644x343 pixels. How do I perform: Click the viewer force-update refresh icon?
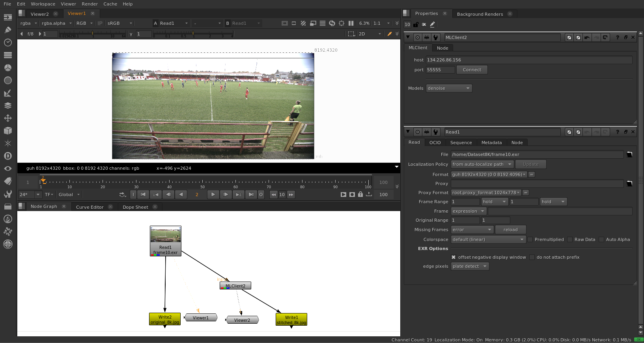(332, 23)
